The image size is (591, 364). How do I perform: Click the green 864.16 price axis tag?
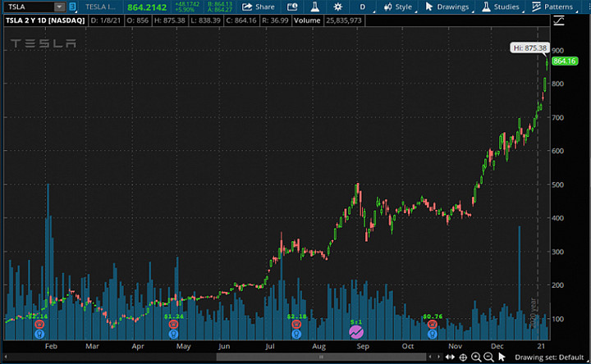coord(565,61)
